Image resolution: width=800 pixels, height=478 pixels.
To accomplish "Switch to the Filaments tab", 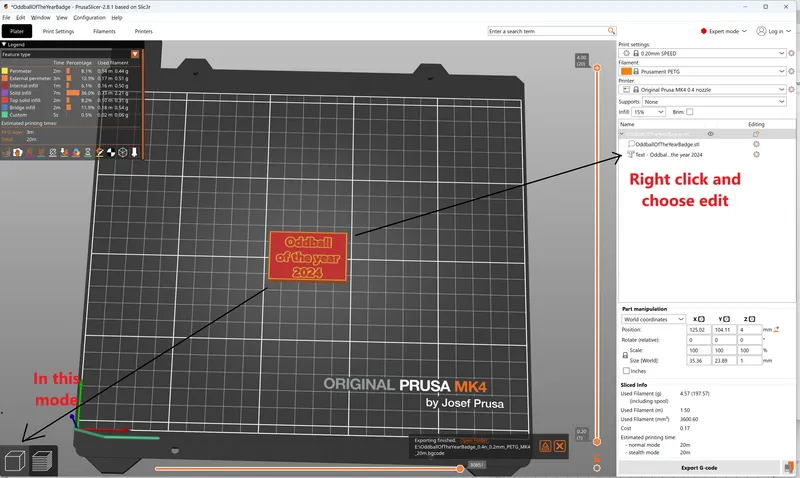I will (x=104, y=31).
